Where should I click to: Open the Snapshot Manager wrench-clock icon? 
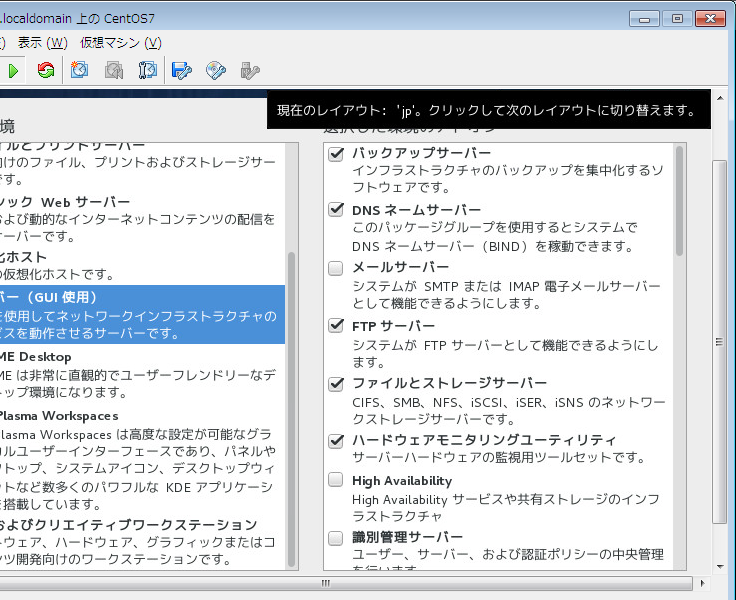point(147,70)
